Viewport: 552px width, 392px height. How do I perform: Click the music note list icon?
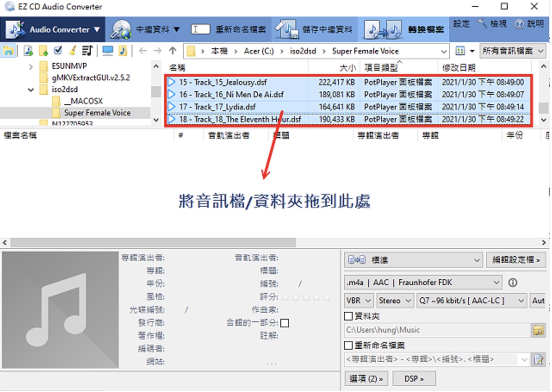[87, 51]
